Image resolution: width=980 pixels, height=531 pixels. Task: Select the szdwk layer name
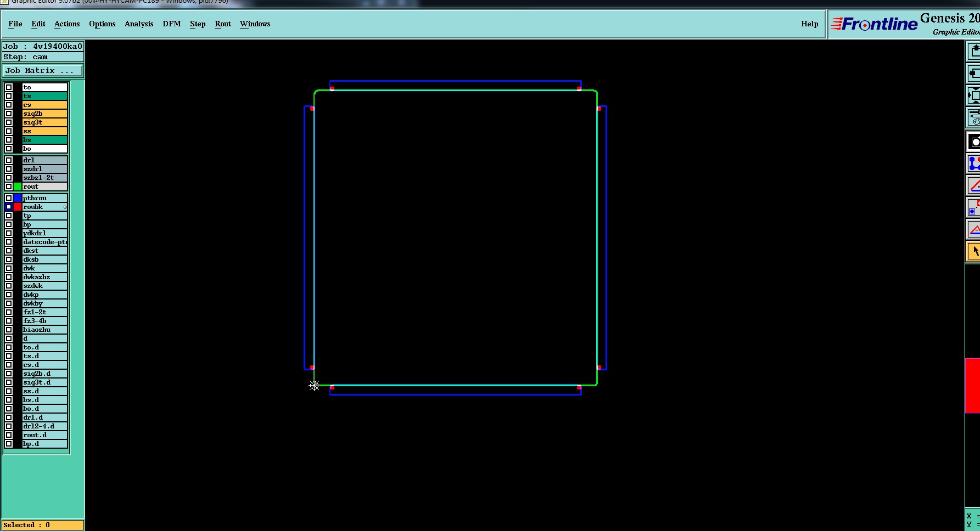click(45, 286)
